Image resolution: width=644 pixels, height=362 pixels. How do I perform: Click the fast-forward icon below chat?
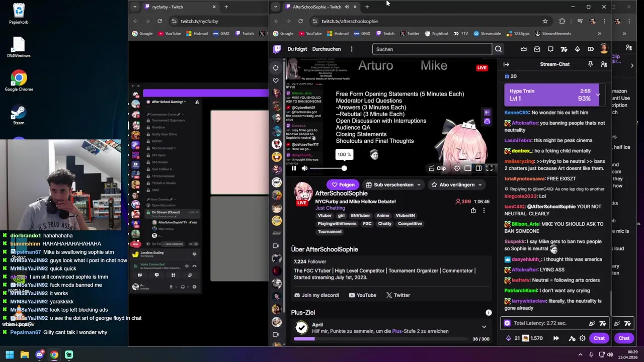pyautogui.click(x=556, y=338)
